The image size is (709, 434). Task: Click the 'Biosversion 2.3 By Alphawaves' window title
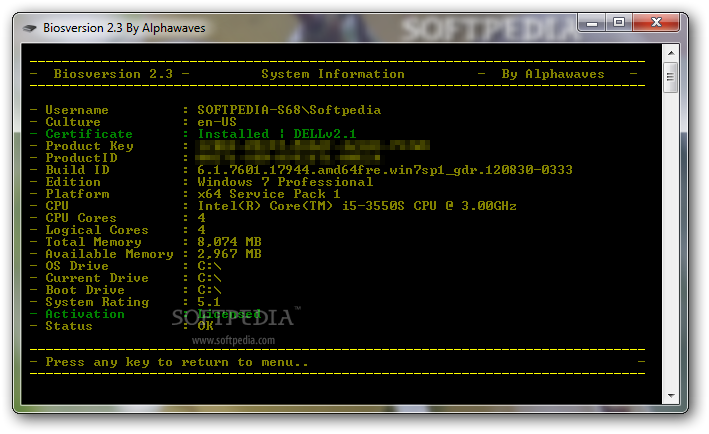tap(124, 28)
